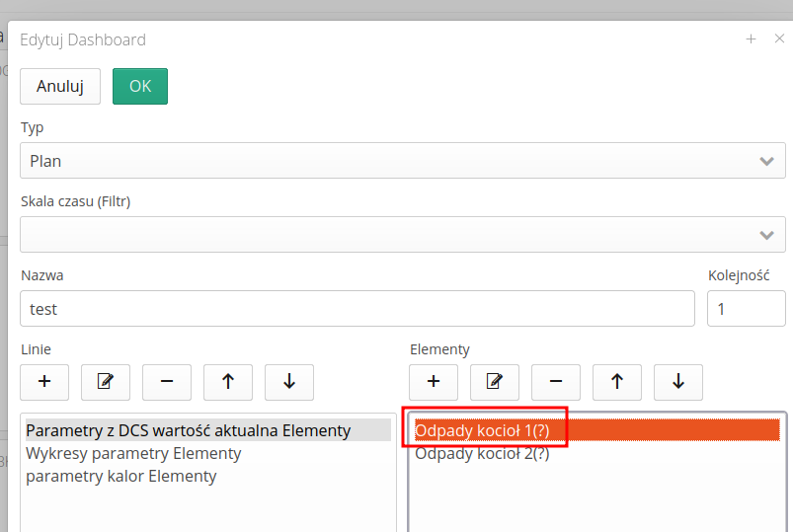Viewport: 793px width, 532px height.
Task: Edit the selected element in Elementy
Action: (x=495, y=381)
